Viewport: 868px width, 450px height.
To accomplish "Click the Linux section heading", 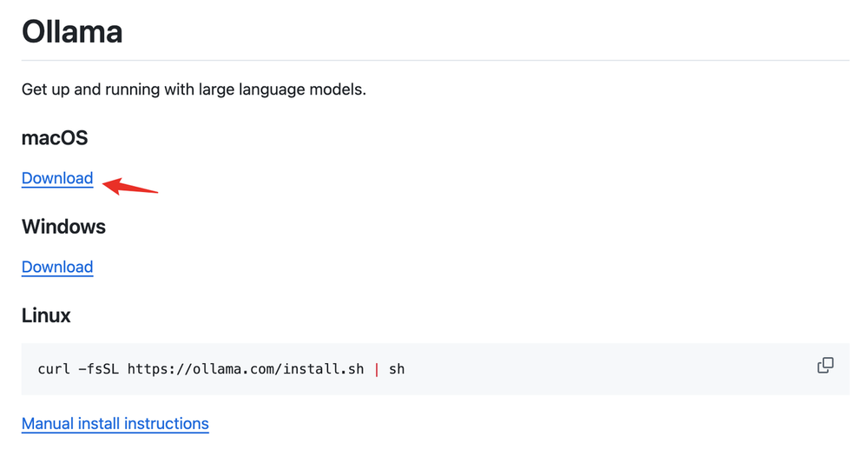I will (x=46, y=315).
